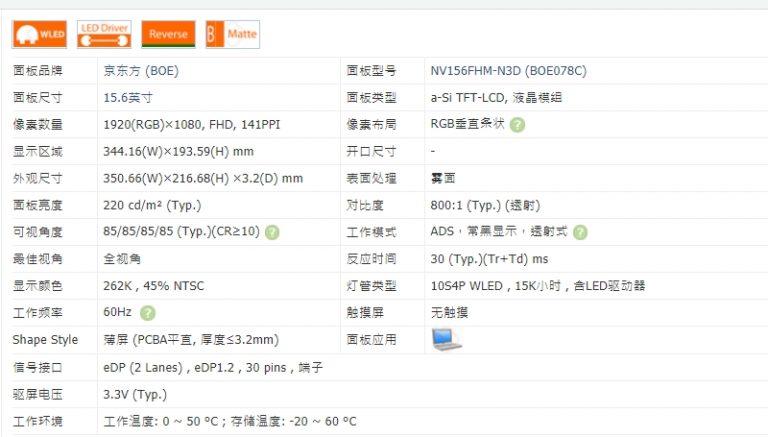Click the 15.6英寸 panel size value
The height and width of the screenshot is (437, 768).
click(128, 98)
